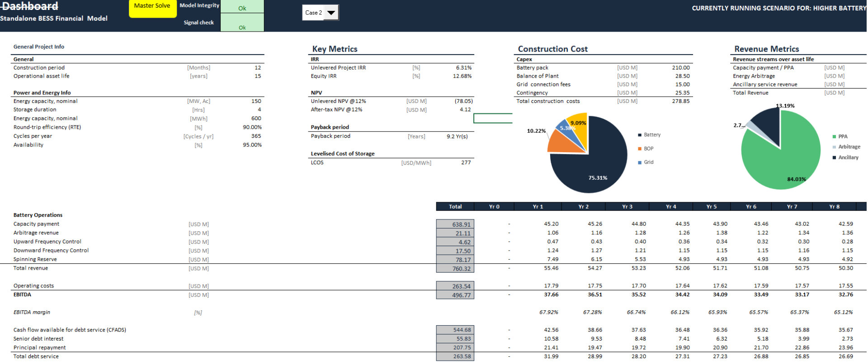Select the EBITDA total cell 496.77
The image size is (868, 364).
[x=455, y=295]
